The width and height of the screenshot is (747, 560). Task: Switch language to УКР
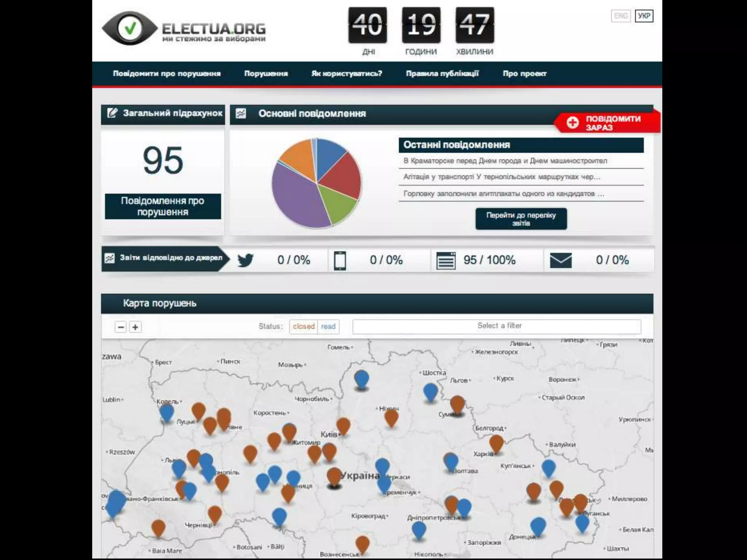[644, 16]
